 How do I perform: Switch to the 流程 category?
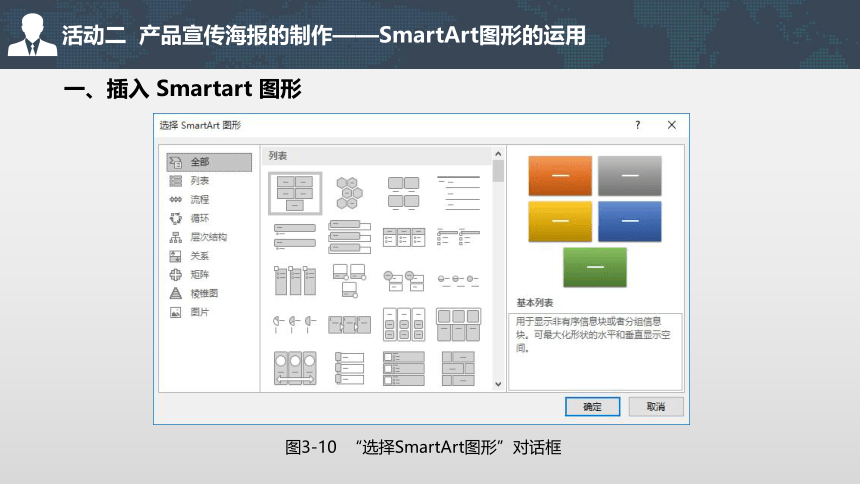click(209, 199)
